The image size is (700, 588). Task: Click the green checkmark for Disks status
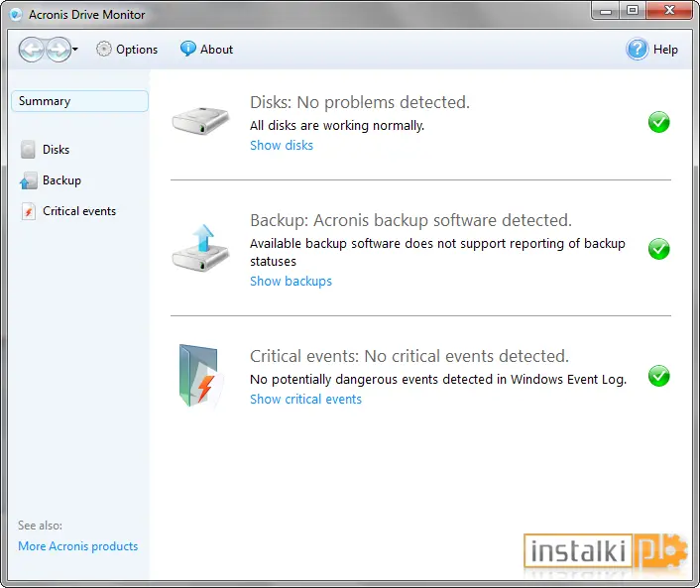tap(659, 122)
